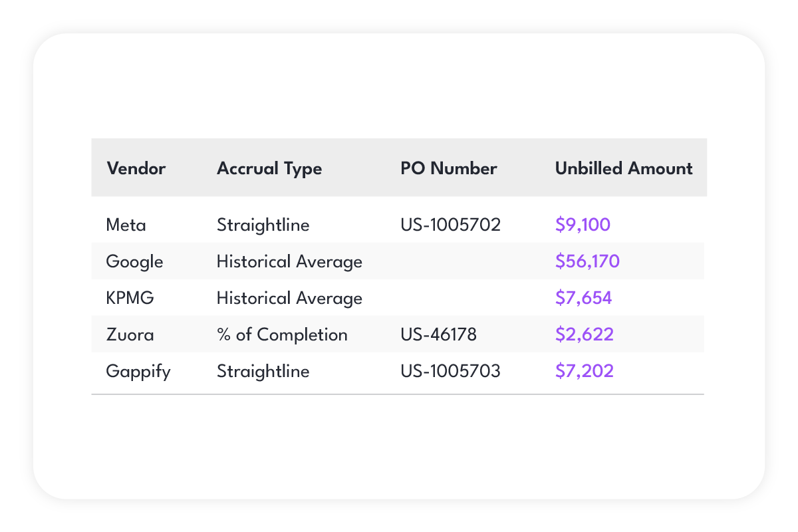
Task: Click the % of Completion cell
Action: [282, 334]
